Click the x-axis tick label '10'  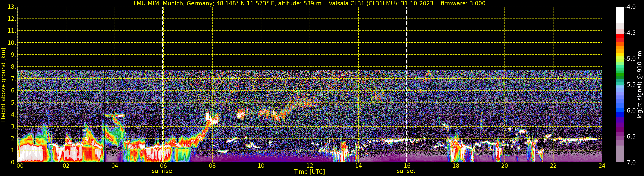(x=261, y=166)
